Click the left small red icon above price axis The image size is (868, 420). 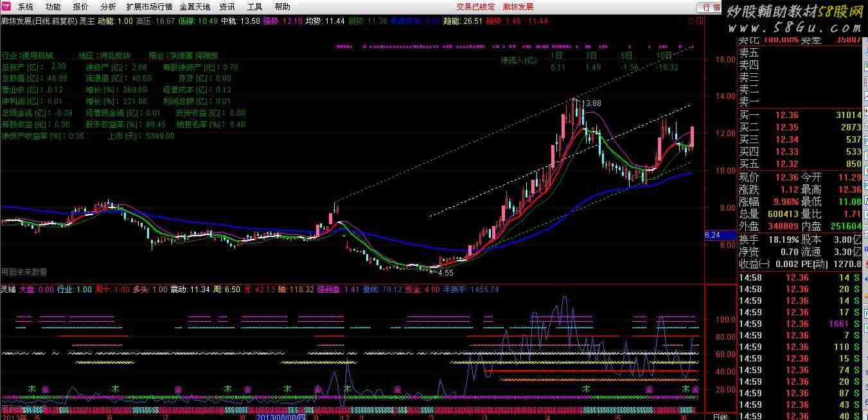[x=690, y=21]
